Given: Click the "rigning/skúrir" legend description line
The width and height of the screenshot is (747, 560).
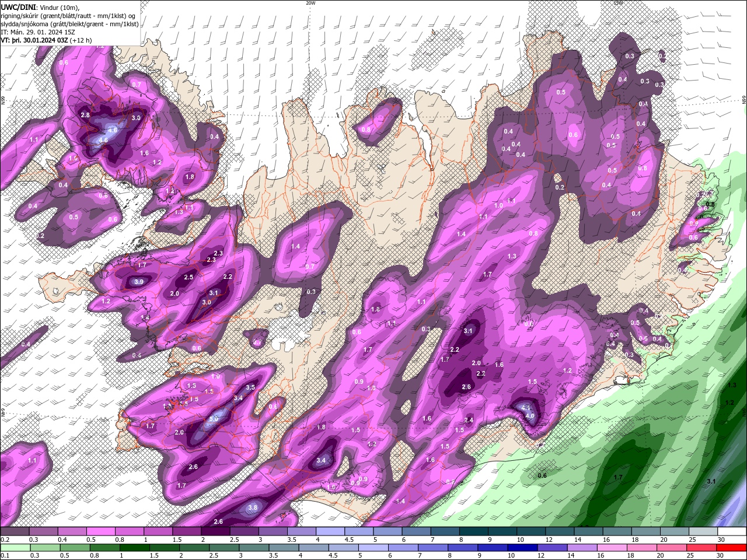Looking at the screenshot, I should tap(68, 15).
